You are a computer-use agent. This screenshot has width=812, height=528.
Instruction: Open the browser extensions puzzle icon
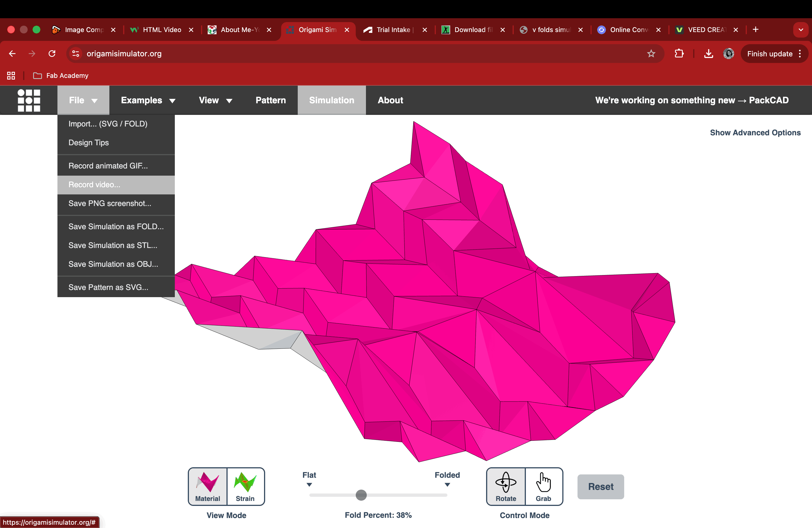[679, 54]
